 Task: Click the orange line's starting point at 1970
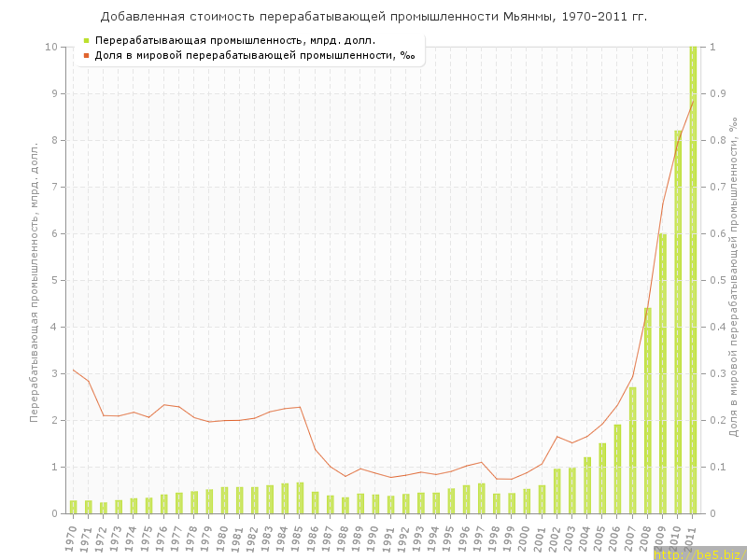74,370
